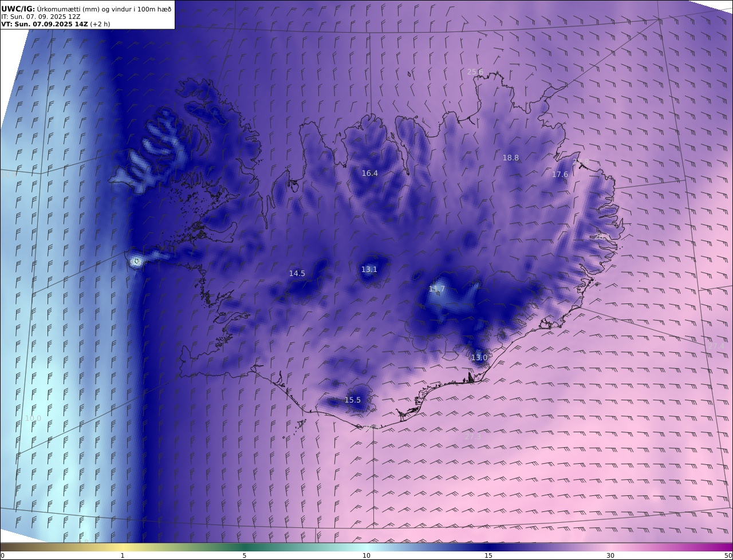Click the 11.7 value on the map
This screenshot has width=733, height=560.
(437, 289)
